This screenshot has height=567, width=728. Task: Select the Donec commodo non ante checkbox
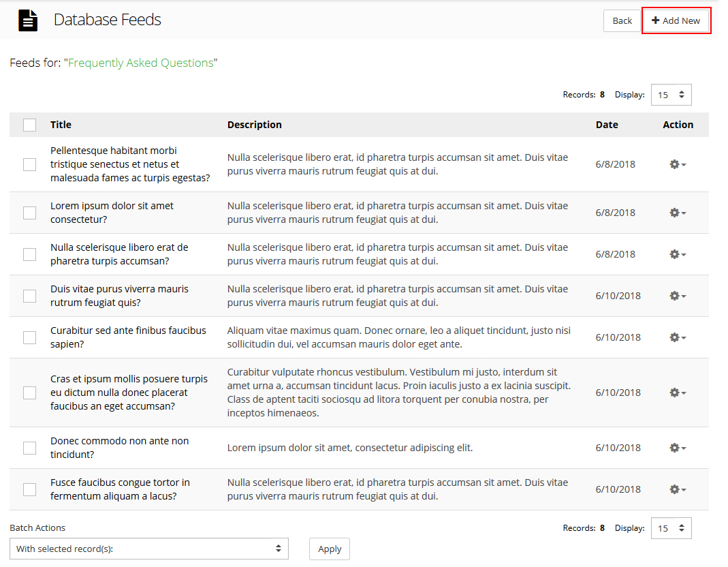click(29, 448)
